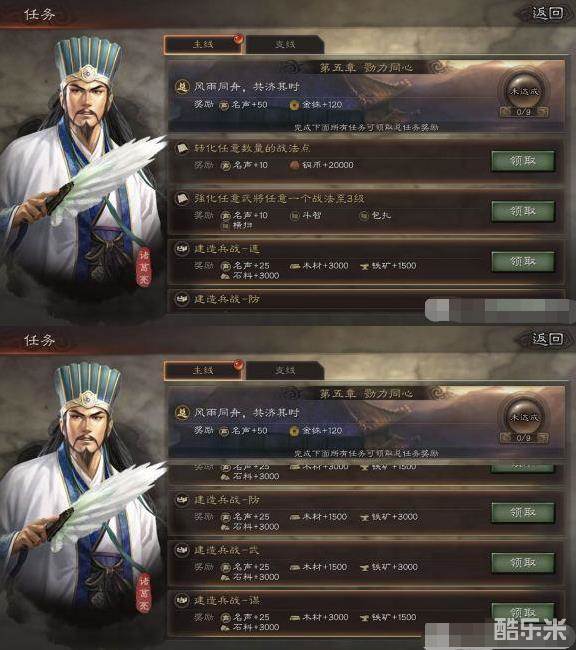Claim reward for 建造兵战-速 task
576x650 pixels.
click(523, 262)
